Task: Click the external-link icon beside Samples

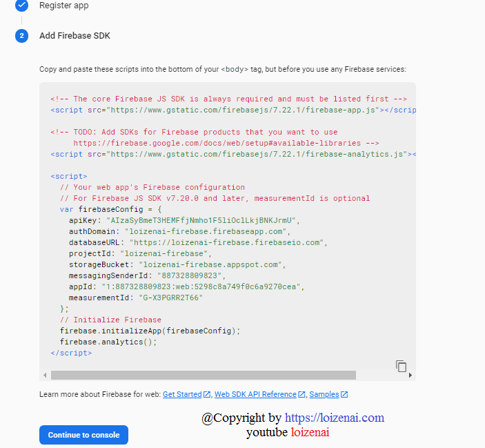Action: pyautogui.click(x=344, y=394)
